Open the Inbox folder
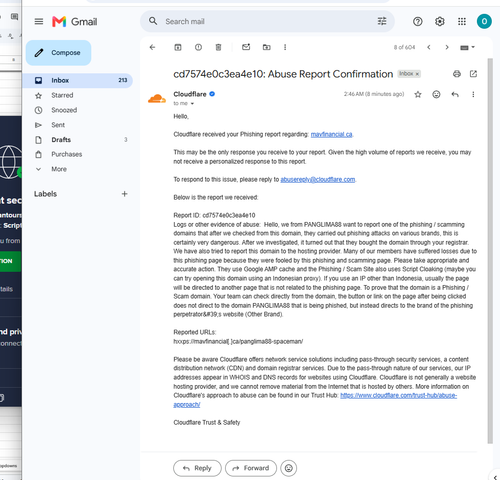Image resolution: width=500 pixels, height=480 pixels. coord(77,80)
